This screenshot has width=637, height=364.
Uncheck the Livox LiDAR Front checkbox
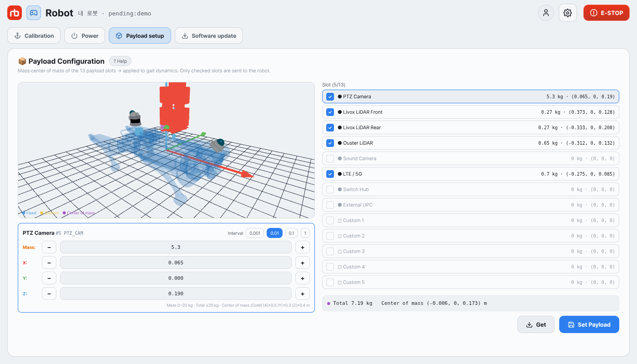[x=330, y=112]
